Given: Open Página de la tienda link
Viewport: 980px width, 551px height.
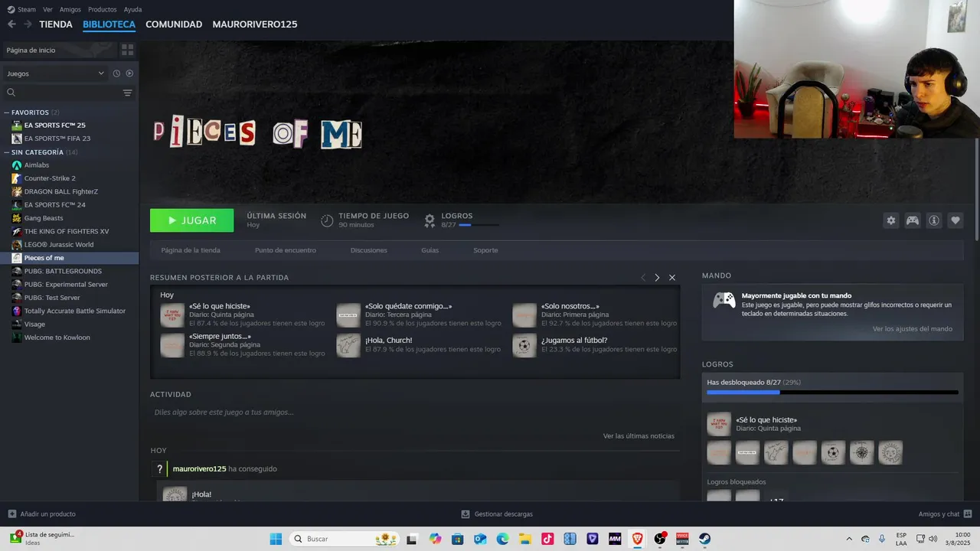Looking at the screenshot, I should [x=191, y=250].
